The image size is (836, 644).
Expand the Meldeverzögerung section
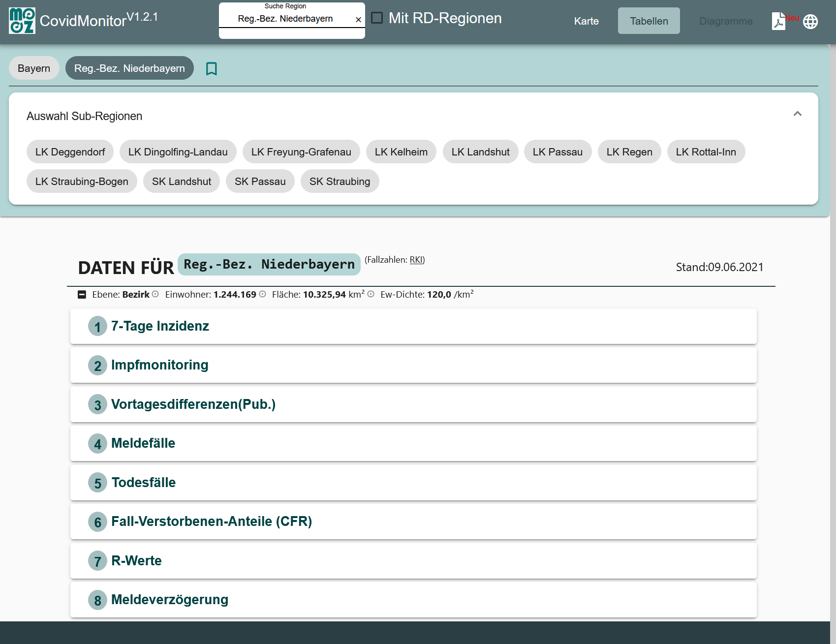413,600
